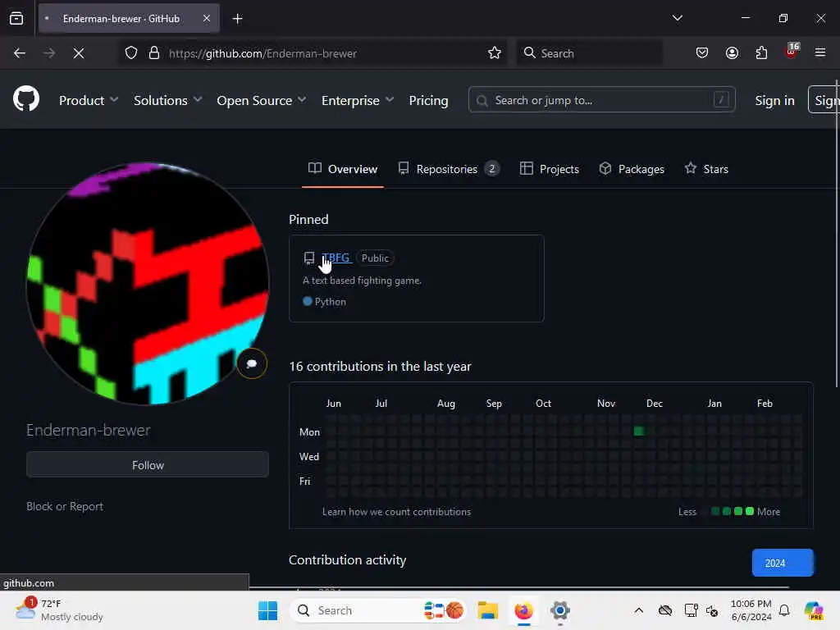Screen dimensions: 840x630
Task: Expand the Open Source menu
Action: coord(262,100)
